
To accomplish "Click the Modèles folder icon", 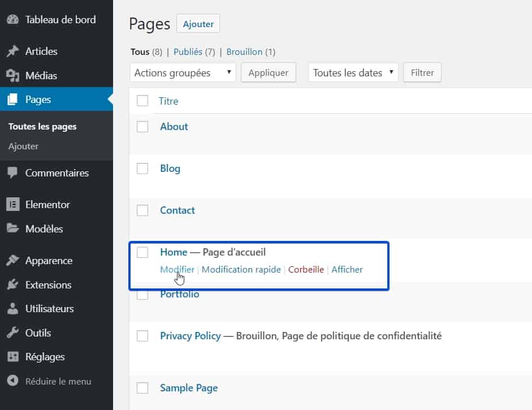I will click(13, 228).
